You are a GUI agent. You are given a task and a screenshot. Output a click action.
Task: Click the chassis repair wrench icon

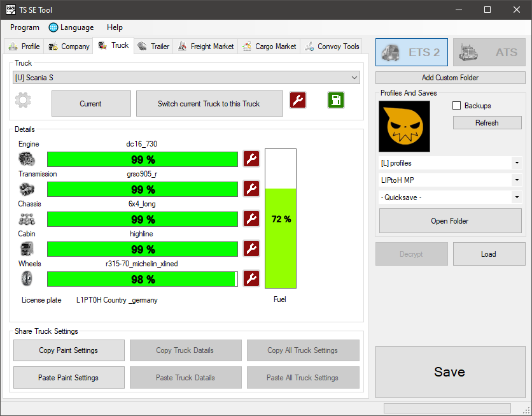(251, 219)
